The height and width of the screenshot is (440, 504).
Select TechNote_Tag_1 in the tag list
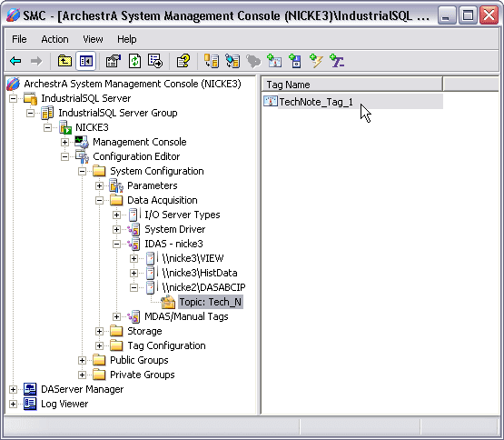[x=316, y=102]
